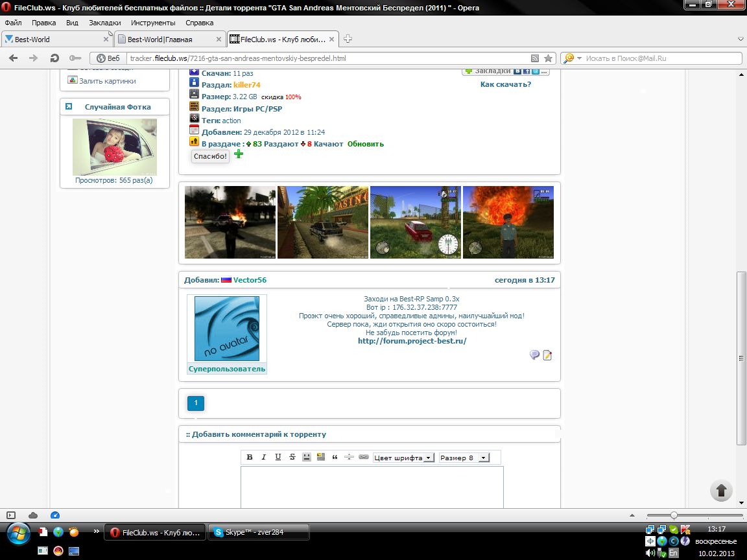Open the killer74 user link

coord(247,85)
